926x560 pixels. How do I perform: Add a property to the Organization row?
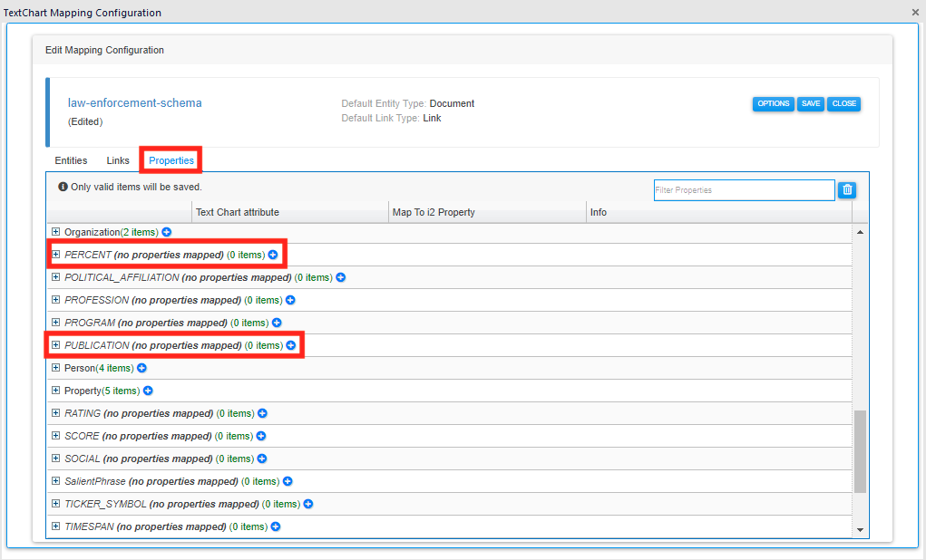166,232
